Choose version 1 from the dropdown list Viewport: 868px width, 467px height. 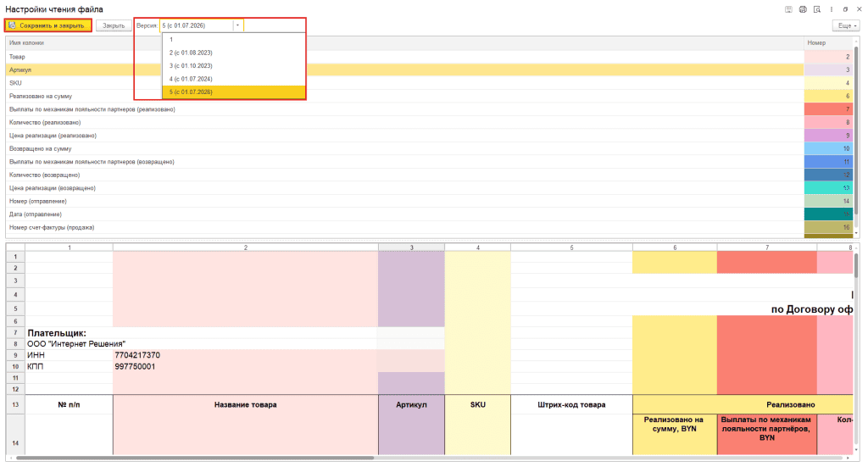coord(234,39)
